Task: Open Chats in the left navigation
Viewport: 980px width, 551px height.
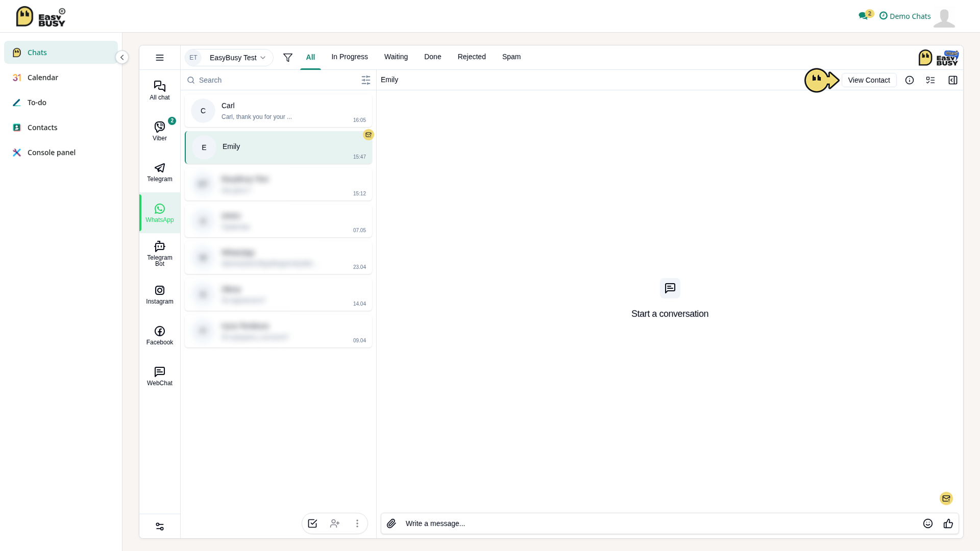Action: [61, 53]
